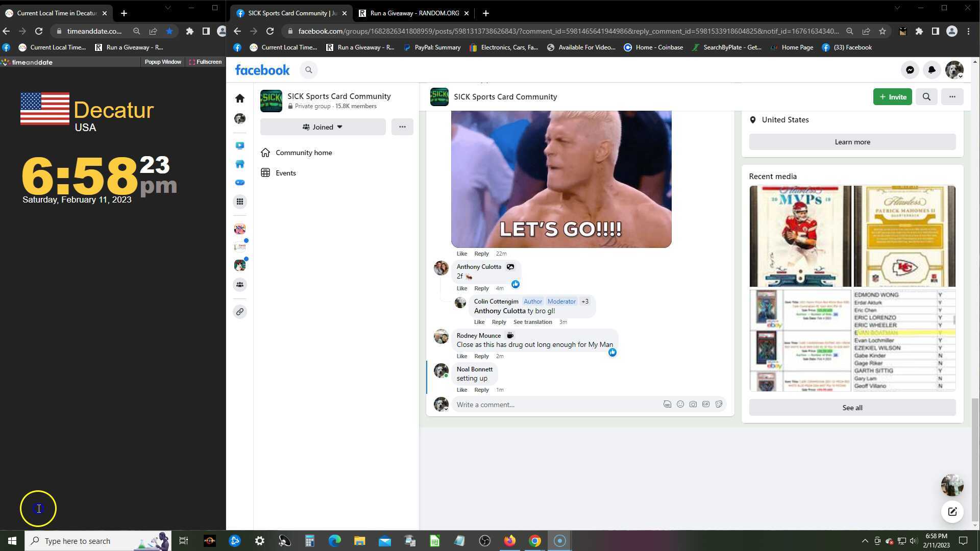
Task: Click the emoji icon in comment box
Action: [680, 405]
